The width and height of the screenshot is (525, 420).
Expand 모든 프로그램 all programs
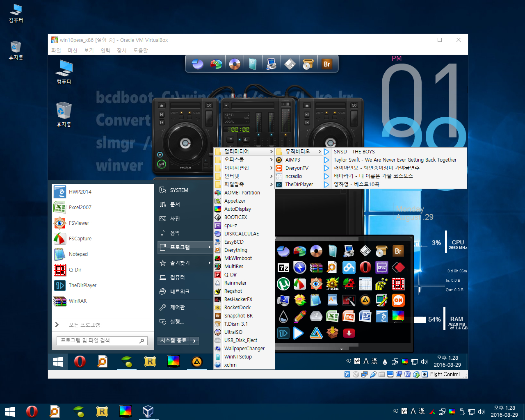(x=84, y=324)
